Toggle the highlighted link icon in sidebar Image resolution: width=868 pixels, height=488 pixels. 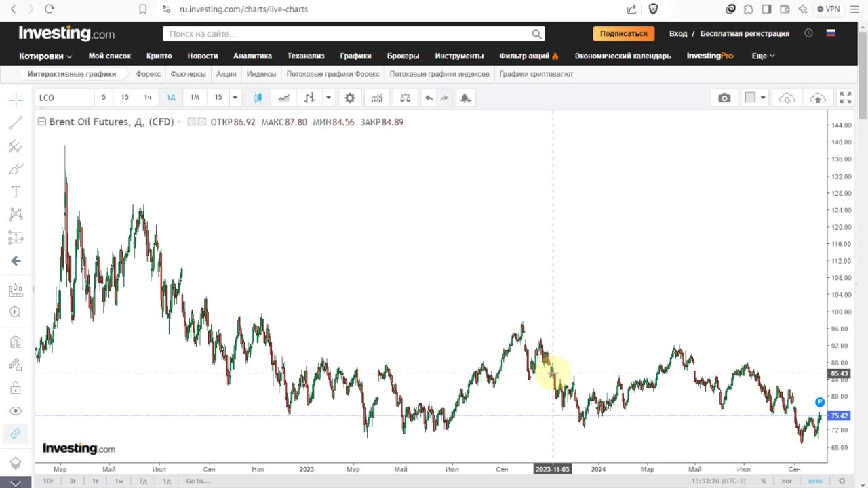pyautogui.click(x=16, y=434)
